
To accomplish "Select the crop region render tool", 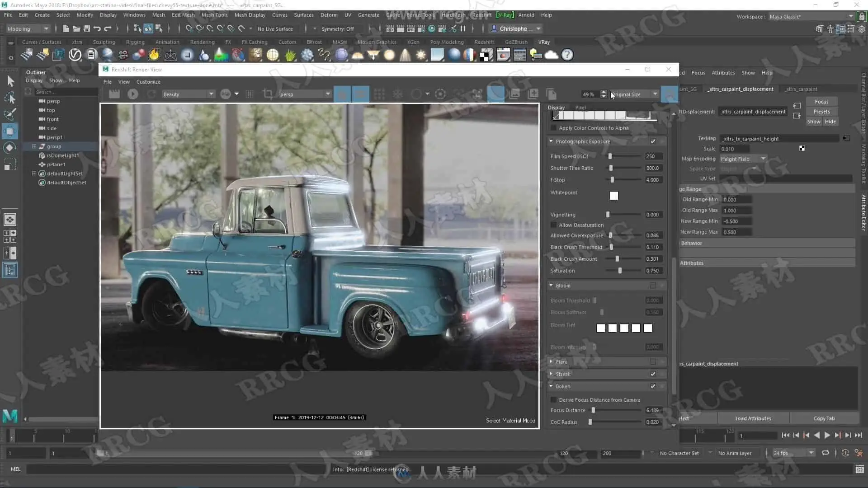I will (268, 94).
